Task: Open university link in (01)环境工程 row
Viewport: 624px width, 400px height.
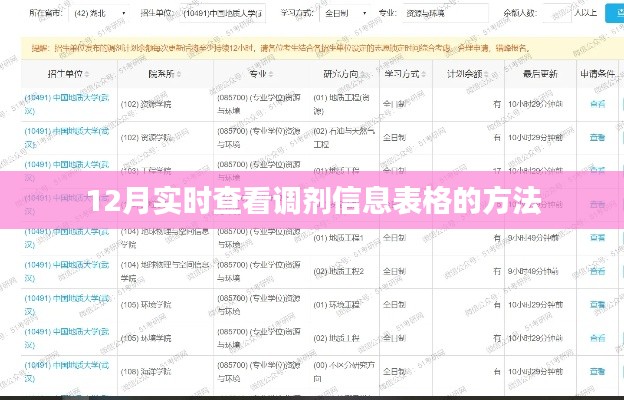Action: point(67,304)
